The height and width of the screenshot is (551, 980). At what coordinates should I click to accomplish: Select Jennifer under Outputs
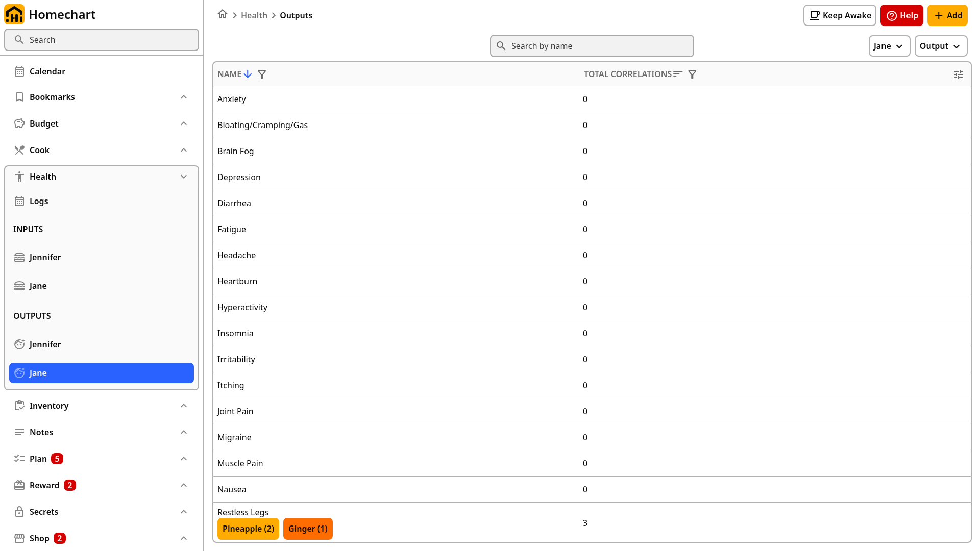click(102, 344)
